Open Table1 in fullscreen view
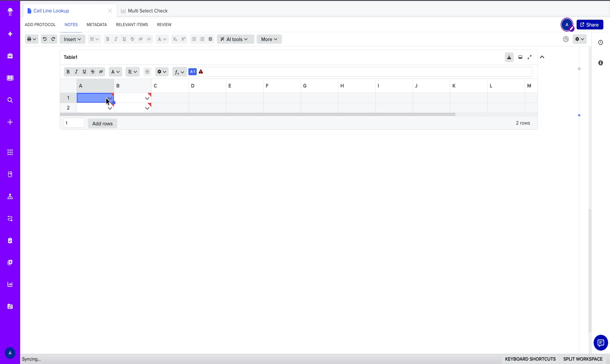 (x=529, y=57)
